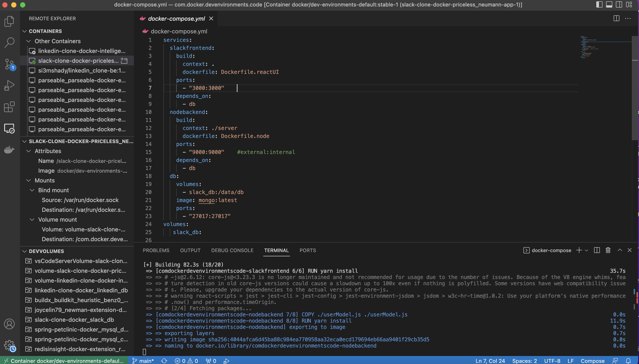The image size is (639, 364).
Task: Customize layout icon in title bar
Action: pyautogui.click(x=629, y=4)
